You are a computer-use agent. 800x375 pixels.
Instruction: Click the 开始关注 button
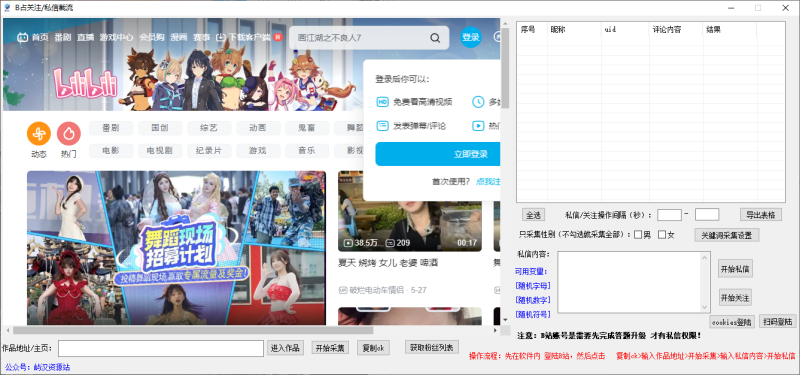[735, 297]
